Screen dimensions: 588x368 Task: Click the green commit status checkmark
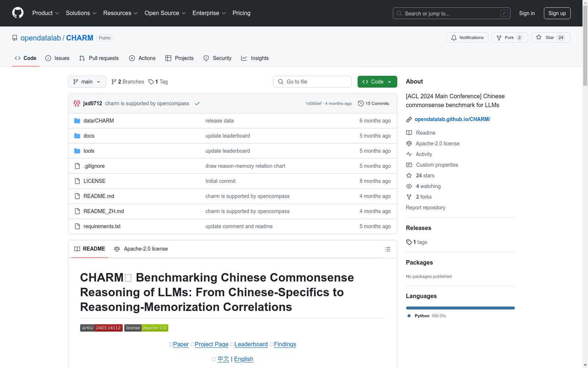click(197, 103)
